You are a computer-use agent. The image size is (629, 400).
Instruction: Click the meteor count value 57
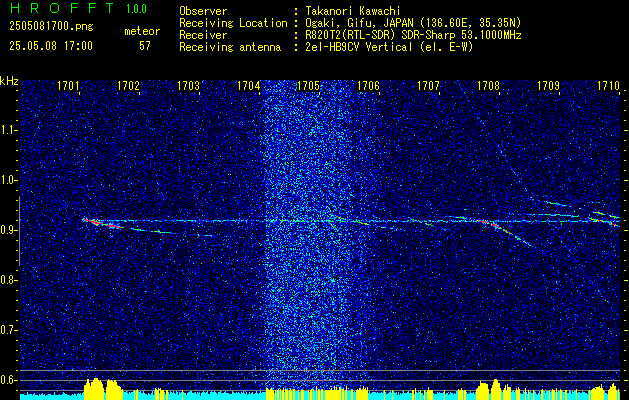tap(145, 46)
